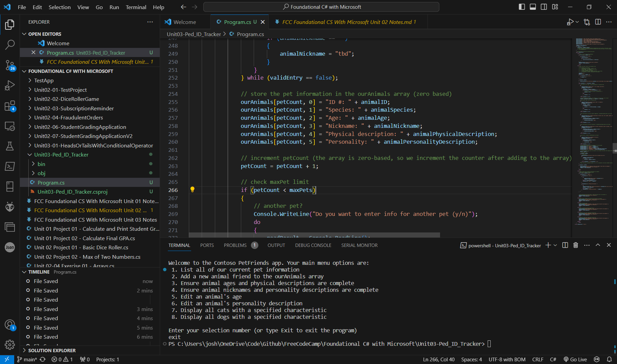
Task: Open the notifications bell in status bar
Action: (x=609, y=359)
